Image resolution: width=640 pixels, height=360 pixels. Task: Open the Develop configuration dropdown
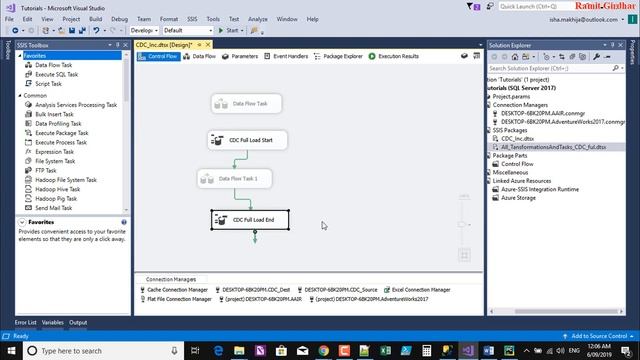tap(144, 31)
